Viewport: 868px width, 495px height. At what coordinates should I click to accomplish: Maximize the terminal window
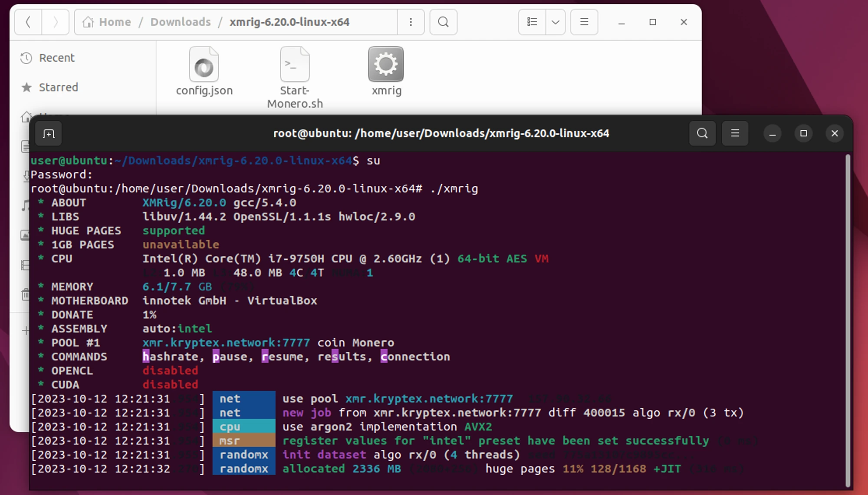point(803,133)
